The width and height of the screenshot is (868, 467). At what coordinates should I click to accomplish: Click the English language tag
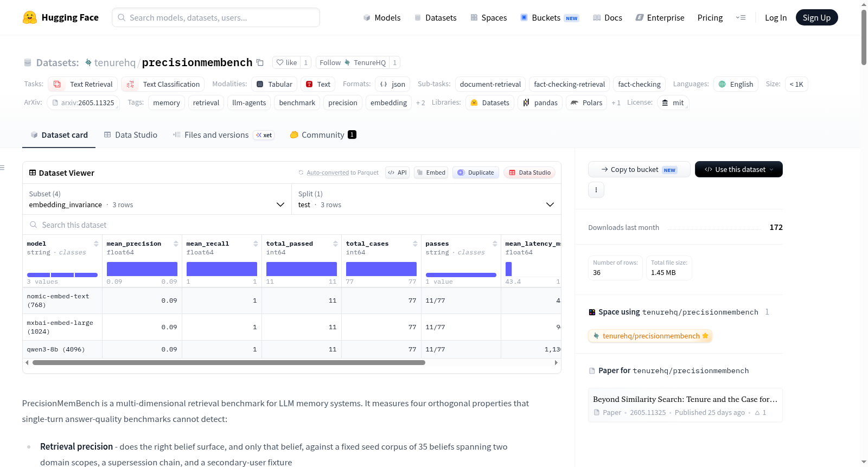(x=736, y=84)
